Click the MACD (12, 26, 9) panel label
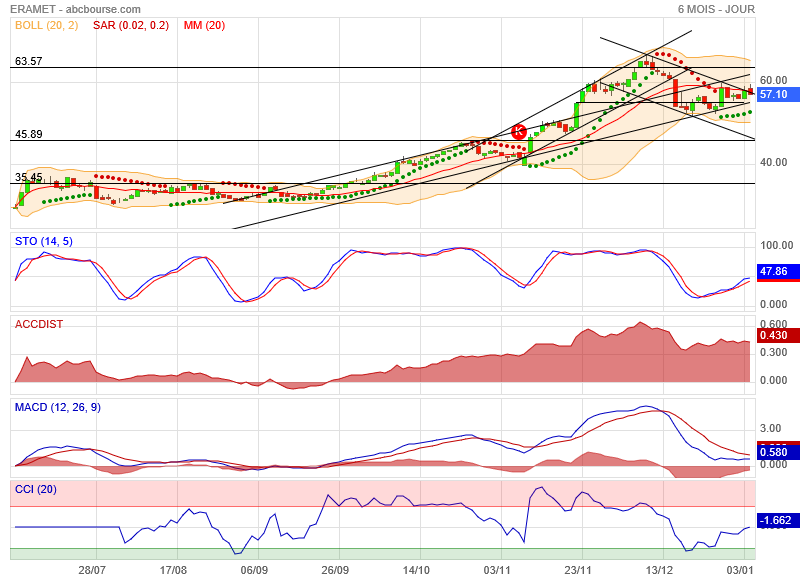 pyautogui.click(x=58, y=408)
